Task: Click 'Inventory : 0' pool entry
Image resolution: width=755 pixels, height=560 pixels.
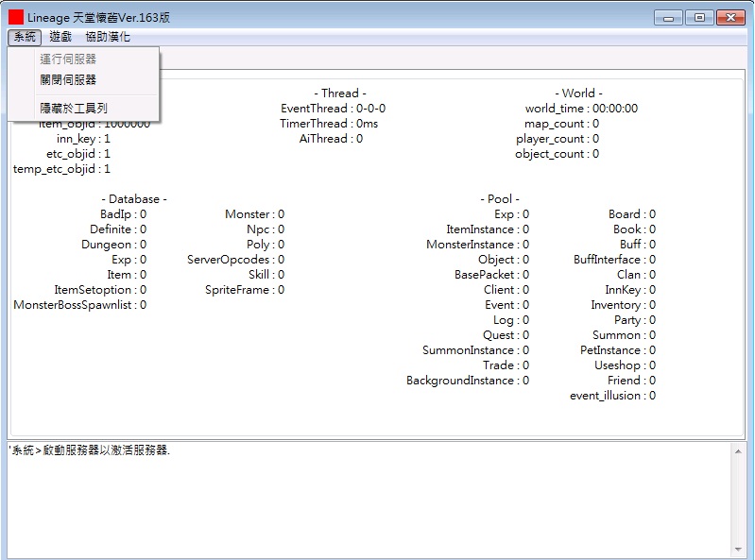Action: tap(624, 304)
